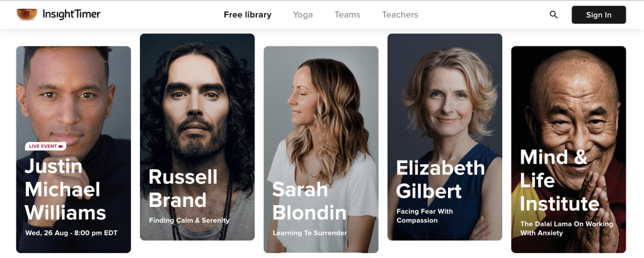Open the Yoga section

302,14
